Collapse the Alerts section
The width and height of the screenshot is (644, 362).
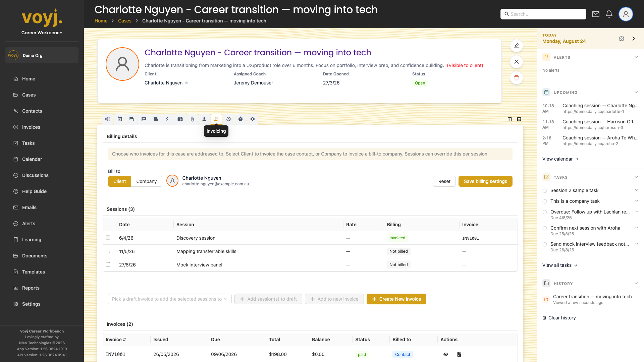[x=636, y=57]
